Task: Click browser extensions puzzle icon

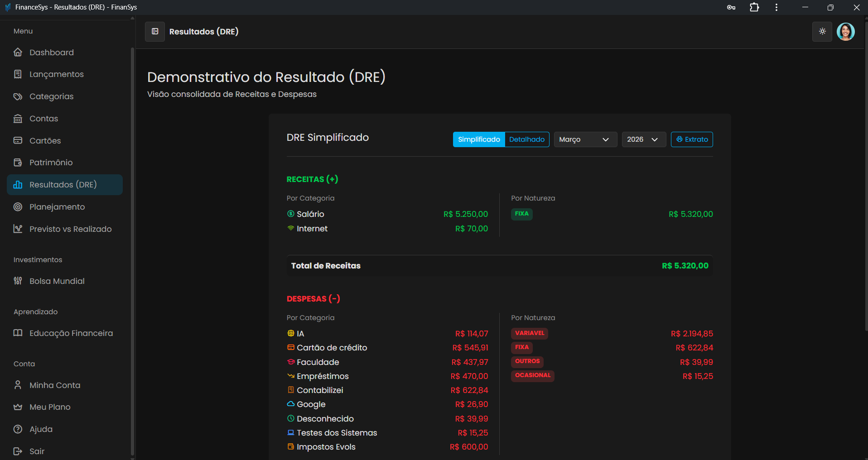Action: pos(754,7)
